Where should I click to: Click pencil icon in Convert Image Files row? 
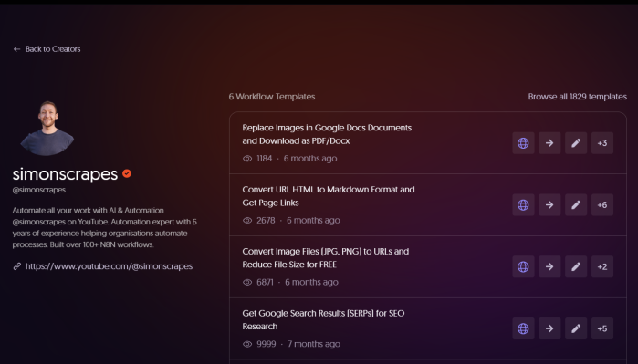576,266
